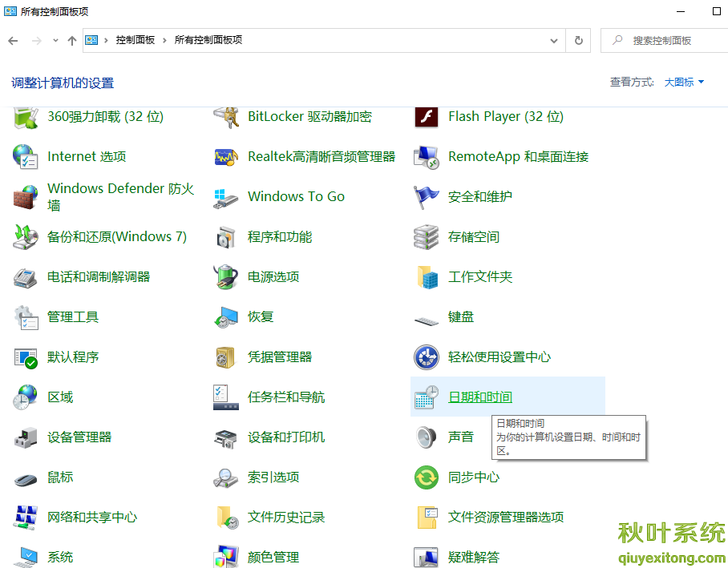Screen dimensions: 728x568
Task: Open the 安全和维护 text link
Action: tap(480, 197)
